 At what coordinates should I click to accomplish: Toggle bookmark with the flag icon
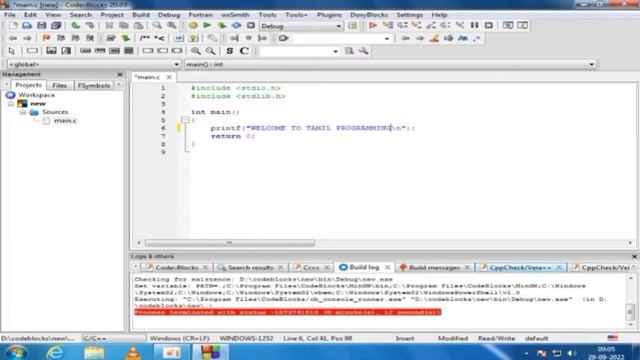pyautogui.click(x=46, y=38)
